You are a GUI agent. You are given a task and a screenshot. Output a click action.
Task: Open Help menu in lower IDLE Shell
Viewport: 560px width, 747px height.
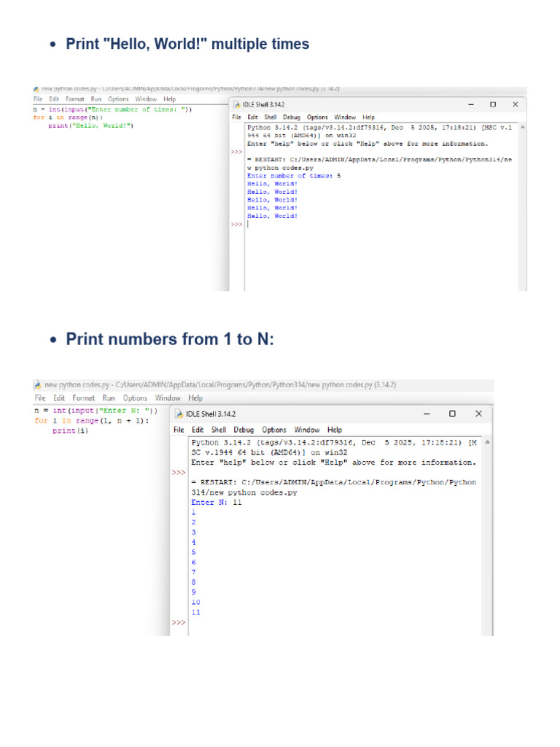pyautogui.click(x=335, y=430)
